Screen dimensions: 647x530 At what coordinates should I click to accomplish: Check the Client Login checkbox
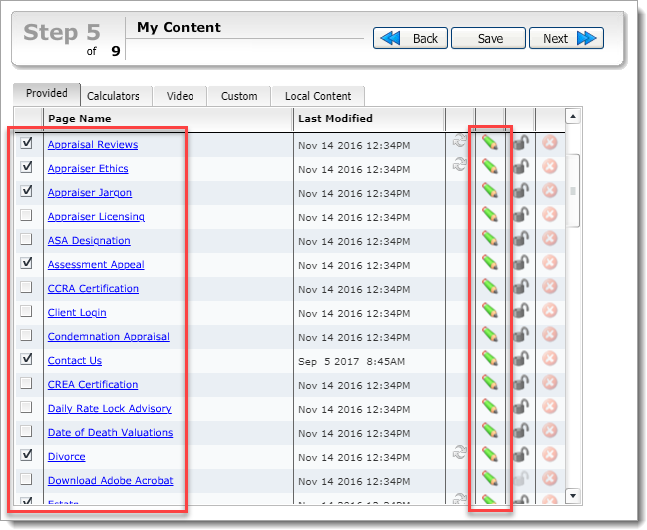click(x=26, y=311)
